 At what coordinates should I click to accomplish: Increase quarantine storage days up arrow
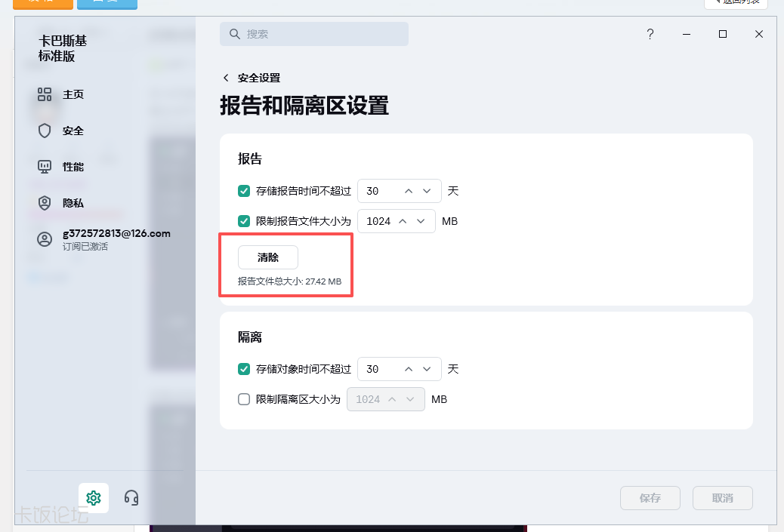click(409, 369)
